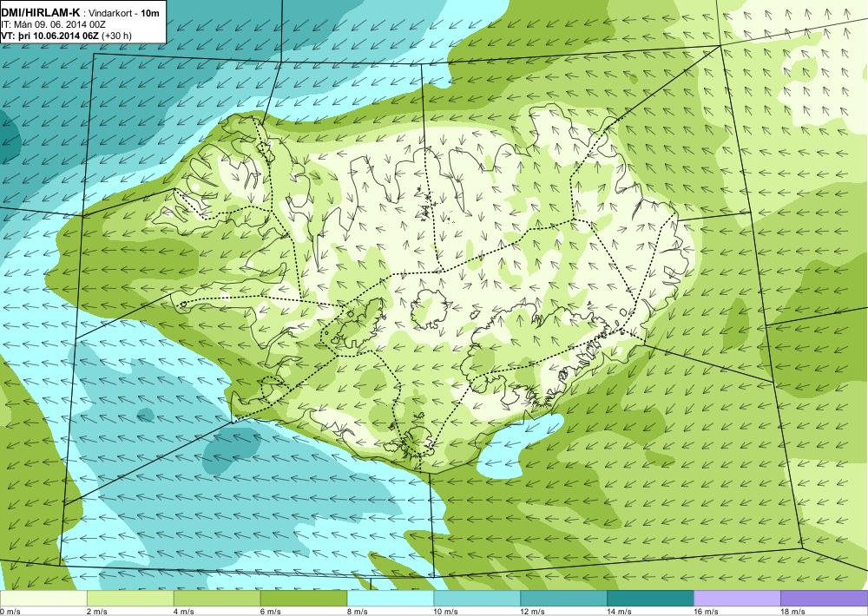868x616 pixels.
Task: Click the '6 m/s' legend label
Action: tap(270, 612)
